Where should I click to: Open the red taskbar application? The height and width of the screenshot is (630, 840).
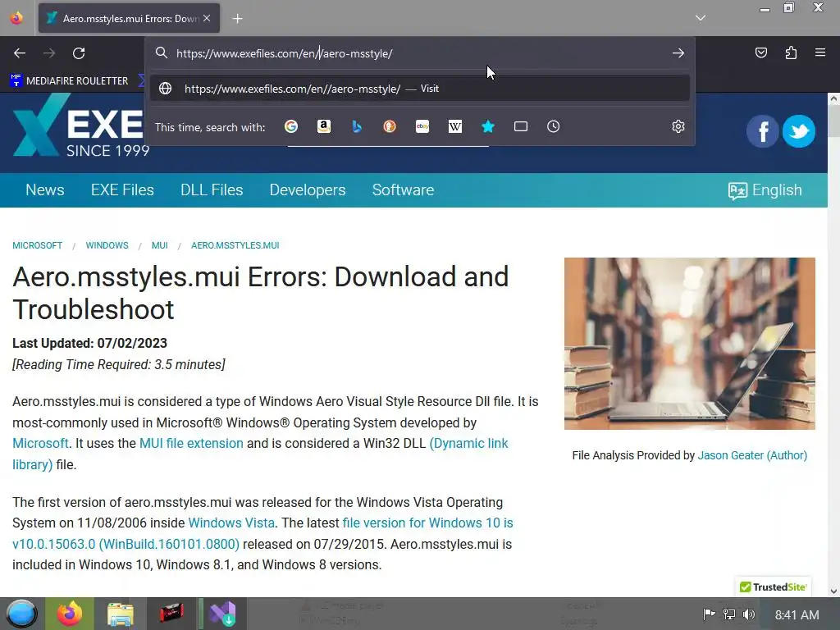tap(171, 614)
